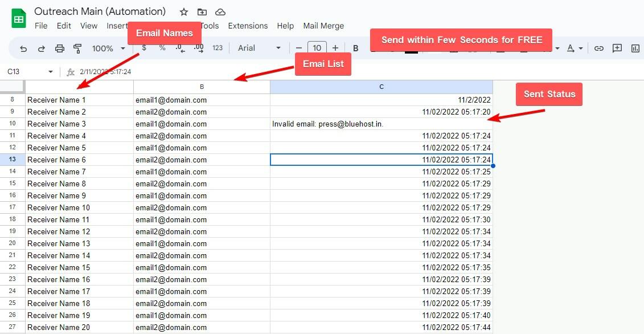
Task: Open the Mail Merge menu
Action: (323, 26)
